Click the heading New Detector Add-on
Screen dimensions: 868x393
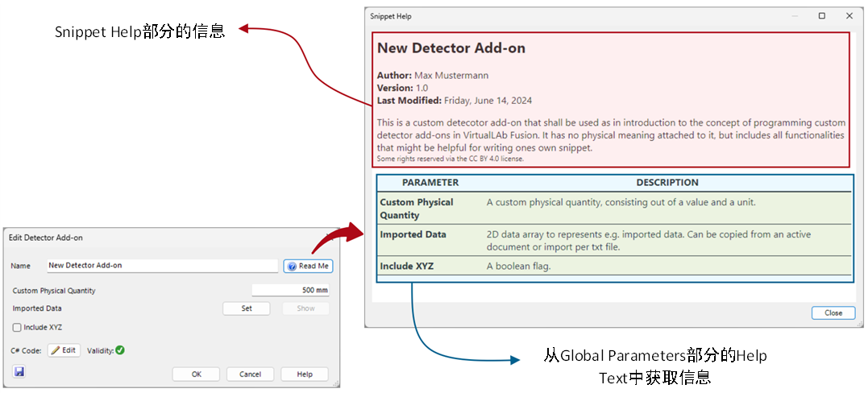(451, 48)
